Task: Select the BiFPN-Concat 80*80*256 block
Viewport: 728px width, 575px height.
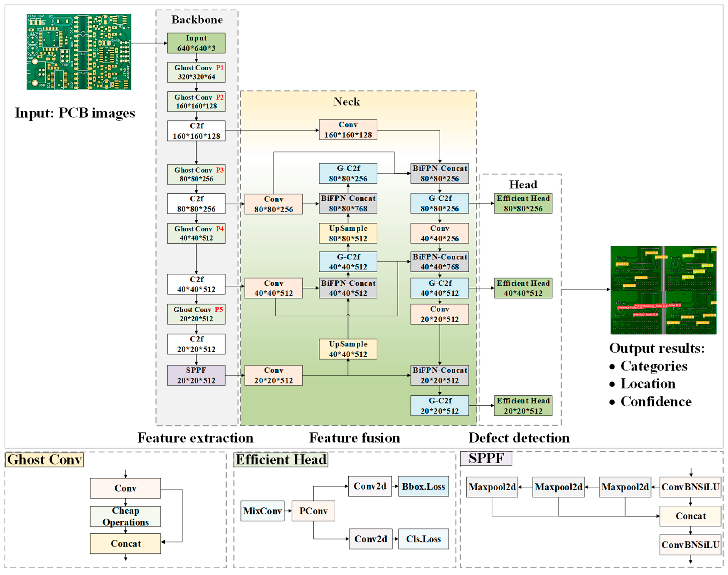Action: click(440, 173)
